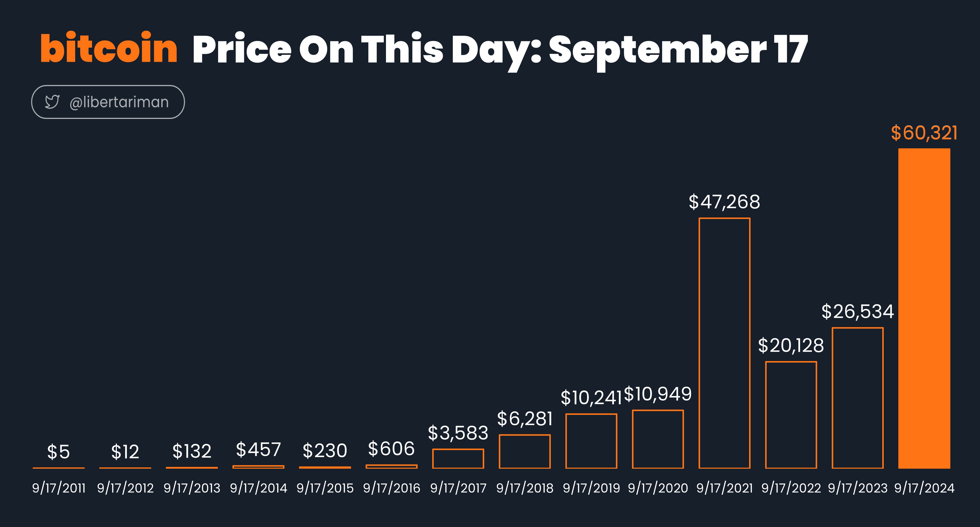This screenshot has width=980, height=527.
Task: Click the $47,268 value label
Action: click(x=724, y=202)
